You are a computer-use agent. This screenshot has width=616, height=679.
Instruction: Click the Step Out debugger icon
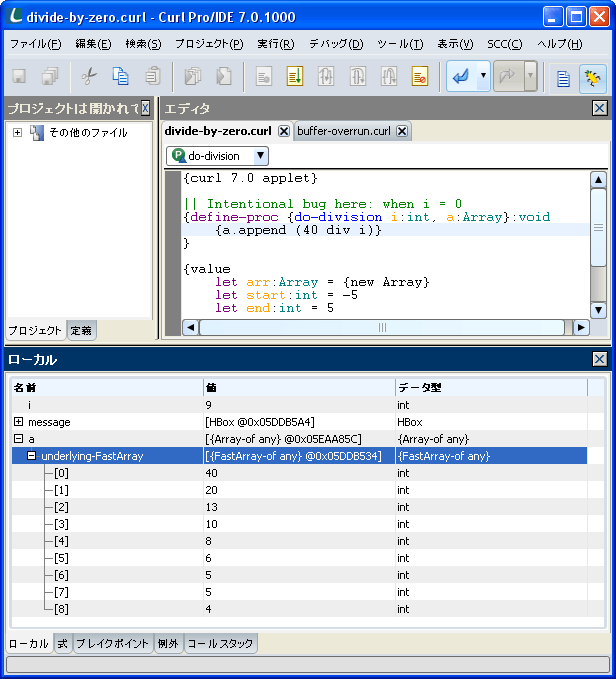(x=389, y=77)
